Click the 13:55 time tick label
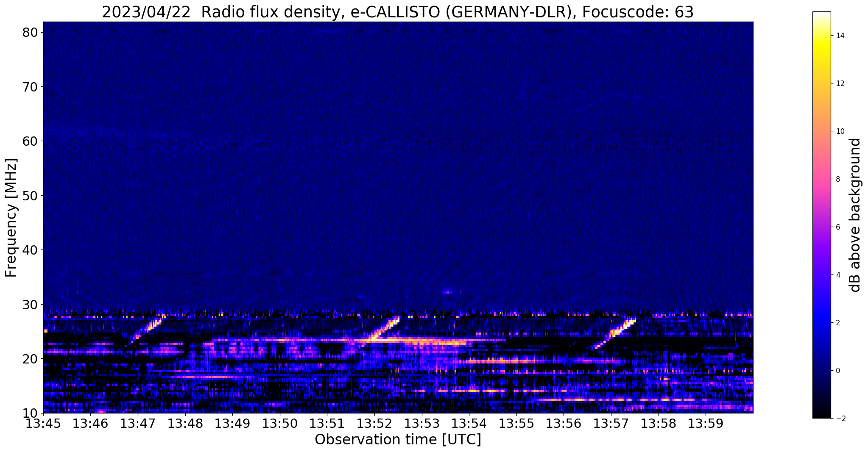868x452 pixels. tap(516, 423)
